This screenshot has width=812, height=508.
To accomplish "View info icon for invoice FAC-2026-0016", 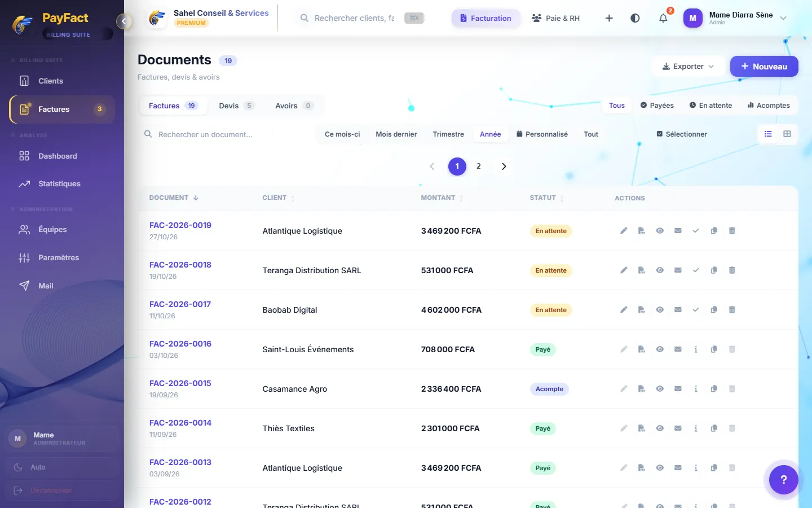I will coord(696,349).
